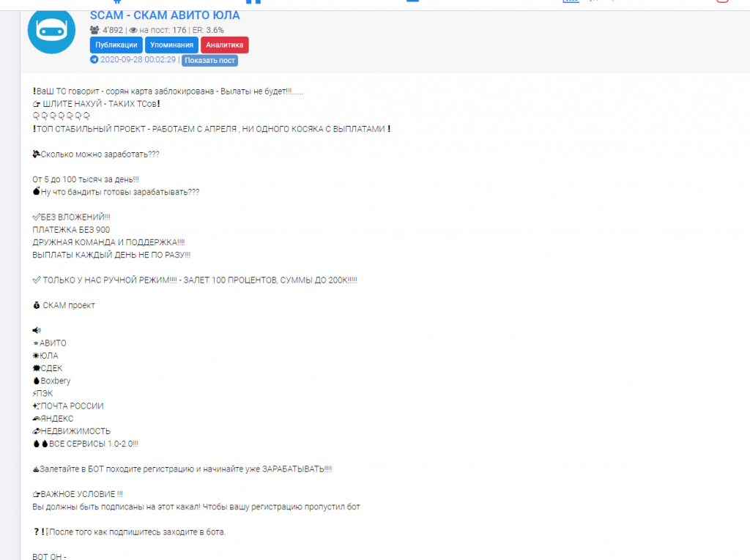Open the 2020-09-28 00:02:29 timestamp link
This screenshot has height=560, width=750.
pyautogui.click(x=138, y=60)
